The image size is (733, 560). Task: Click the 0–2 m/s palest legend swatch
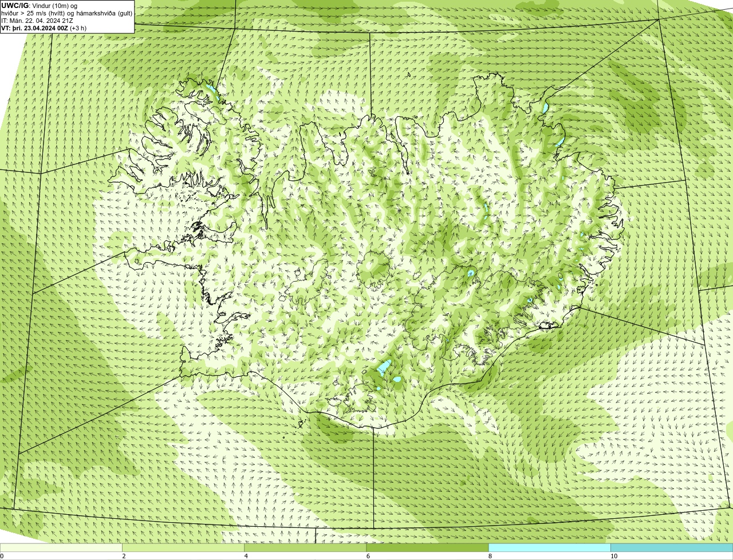(x=61, y=547)
